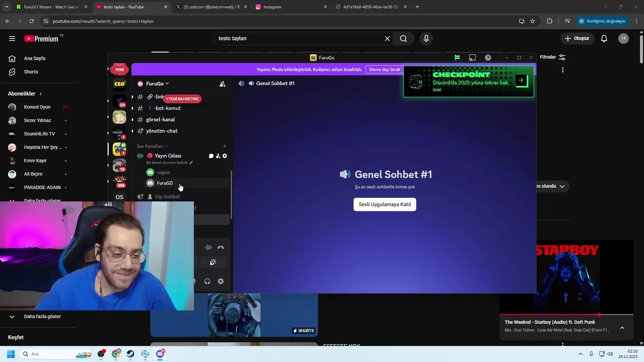Viewport: 644px width, 362px height.
Task: Click invite people icon beside FuruGo header
Action: click(222, 84)
